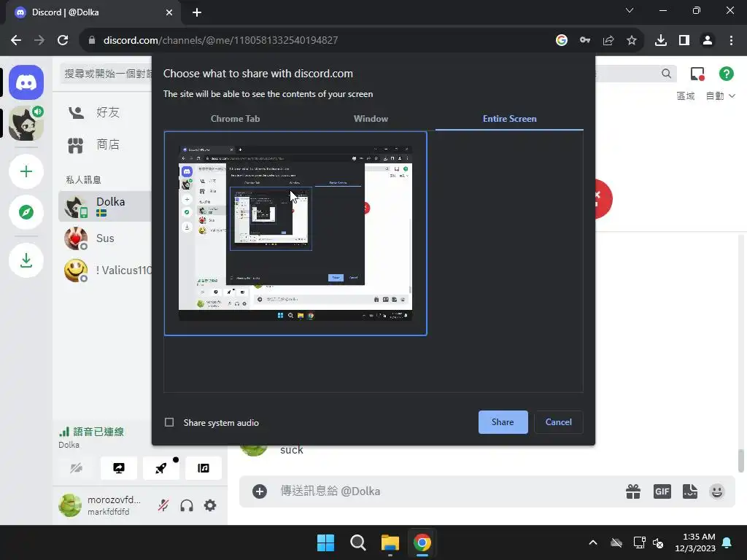Open Chrome three-dot menu
747x560 pixels.
click(x=731, y=40)
